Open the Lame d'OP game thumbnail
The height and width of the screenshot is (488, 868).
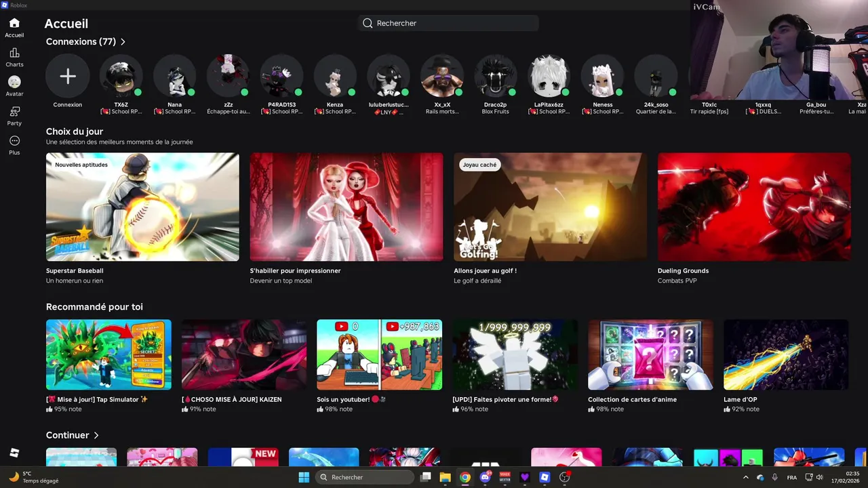tap(786, 354)
